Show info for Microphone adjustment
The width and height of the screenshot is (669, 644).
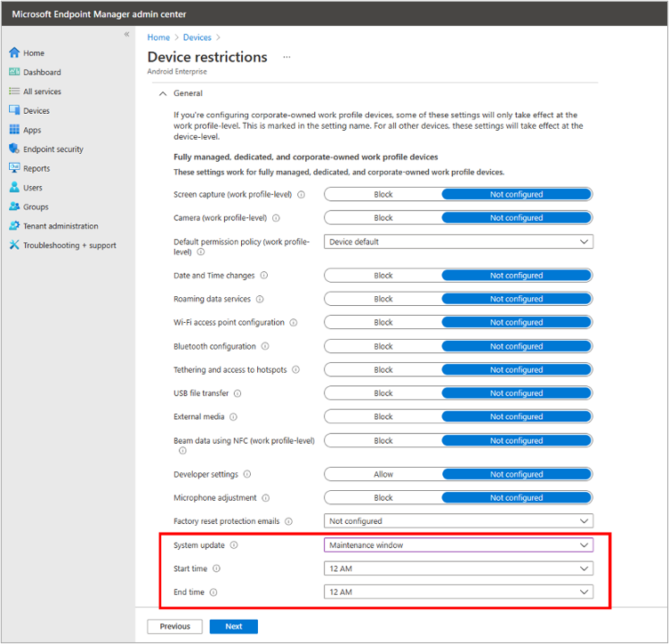tap(266, 498)
